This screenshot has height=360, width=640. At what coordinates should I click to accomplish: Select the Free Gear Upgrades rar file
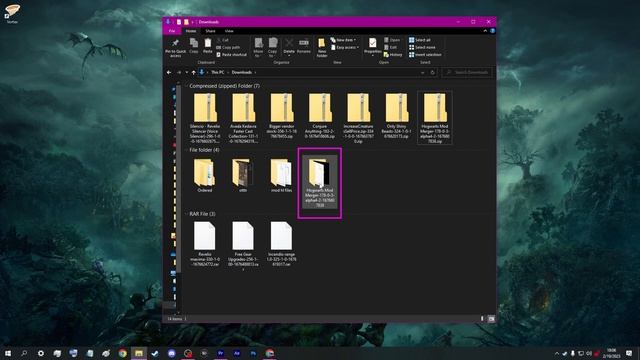coord(243,245)
